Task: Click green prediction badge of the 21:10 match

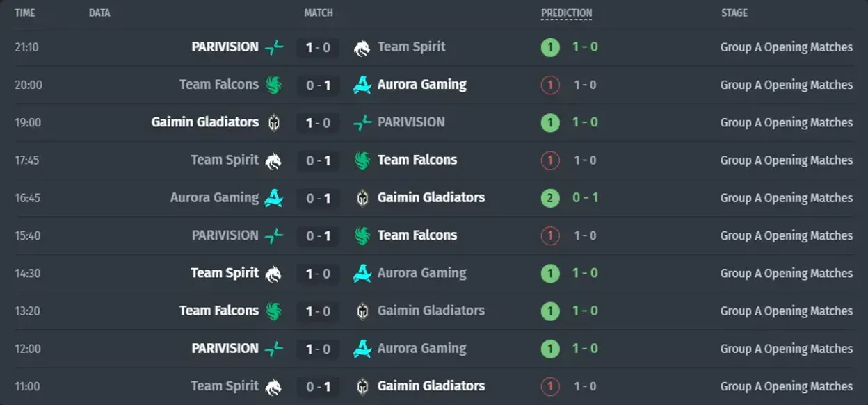Action: pyautogui.click(x=550, y=47)
